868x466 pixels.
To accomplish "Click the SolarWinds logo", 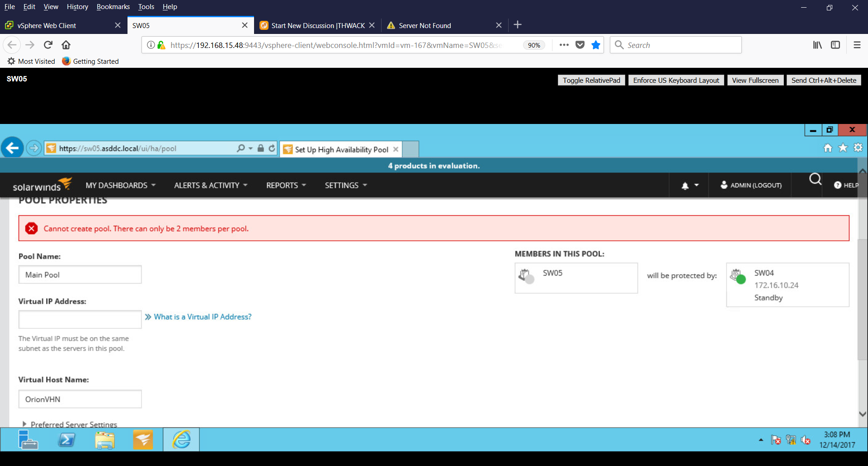I will [x=42, y=185].
